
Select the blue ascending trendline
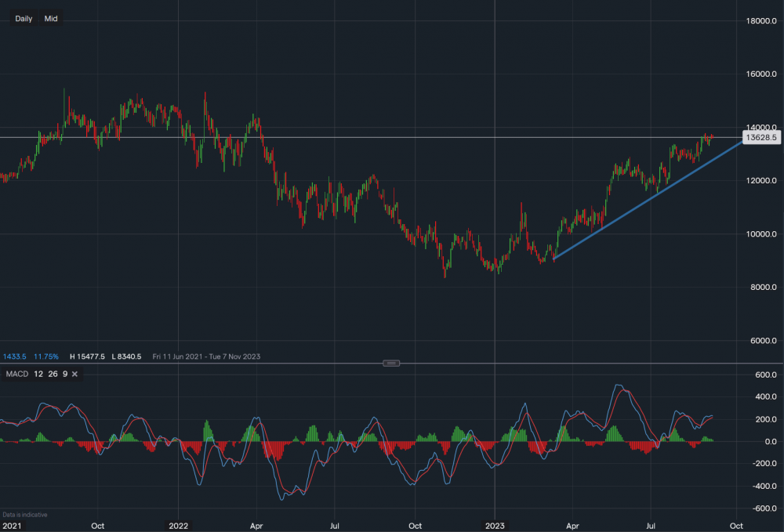(627, 210)
